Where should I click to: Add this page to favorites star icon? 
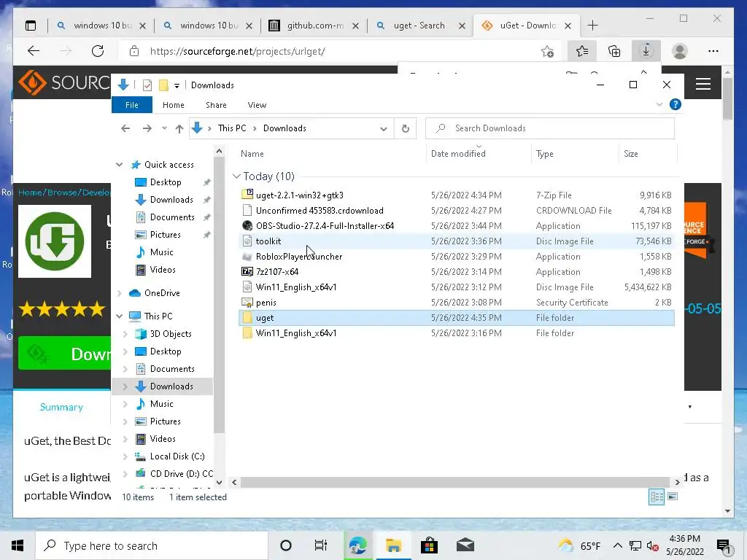(x=547, y=51)
